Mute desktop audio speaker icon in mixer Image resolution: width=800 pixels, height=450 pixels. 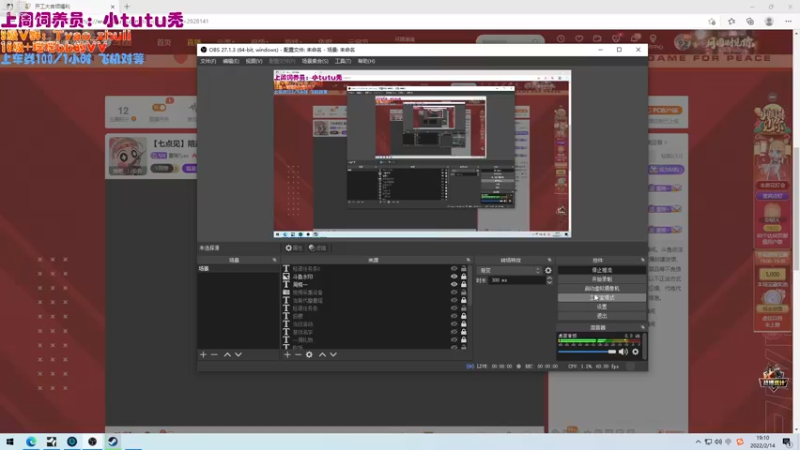623,352
